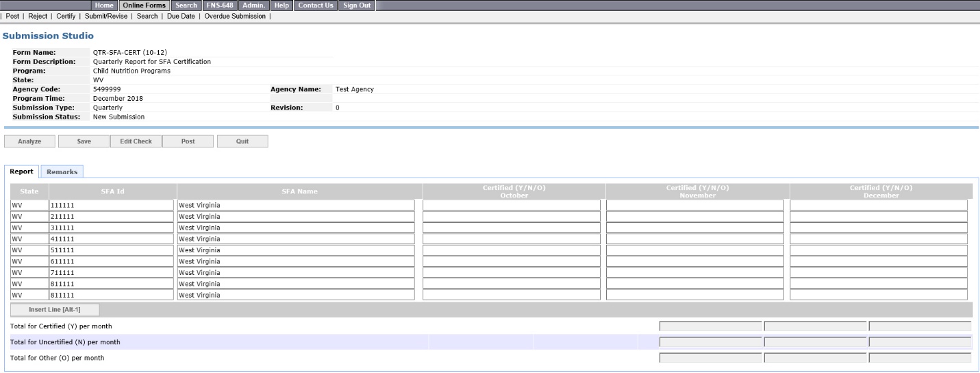Sign Out of the application
Screen dimensions: 980x373
(x=359, y=5)
